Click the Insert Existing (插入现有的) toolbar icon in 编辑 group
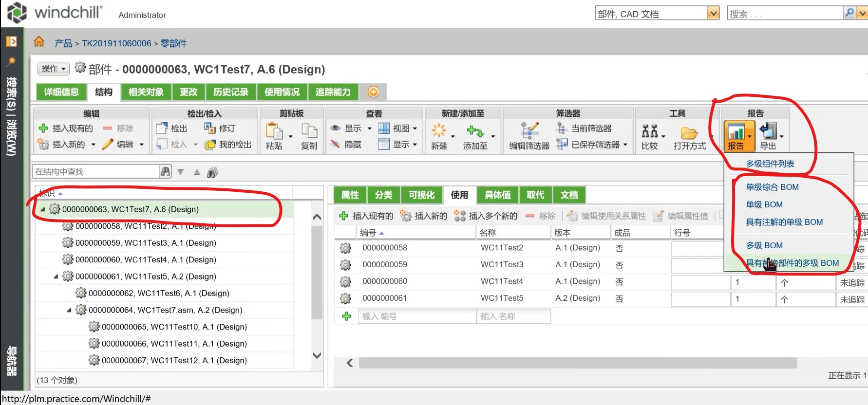868x405 pixels. coord(43,128)
